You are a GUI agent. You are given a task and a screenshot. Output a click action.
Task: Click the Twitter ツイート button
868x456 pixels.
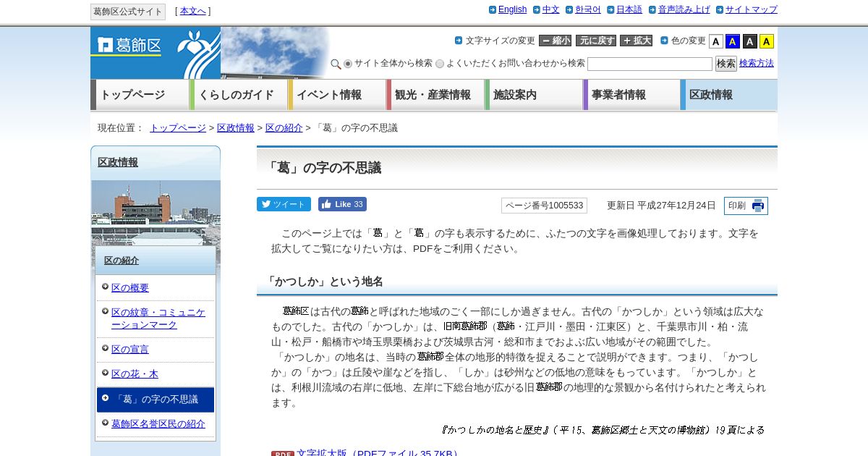284,204
